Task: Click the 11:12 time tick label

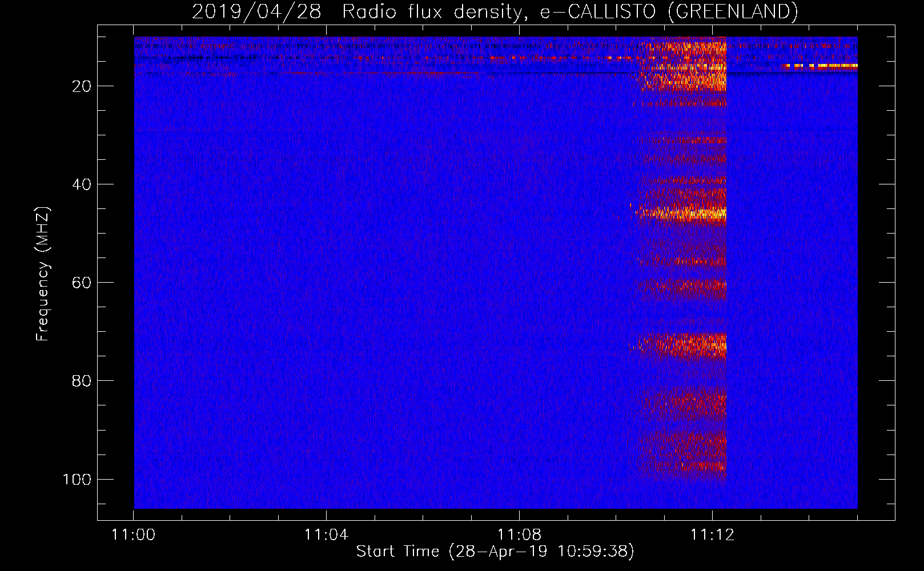Action: coord(712,535)
